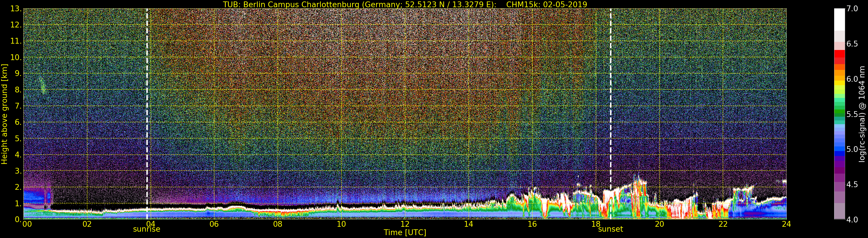Click the height axis tick label '10.'
This screenshot has width=868, height=238.
(x=16, y=57)
